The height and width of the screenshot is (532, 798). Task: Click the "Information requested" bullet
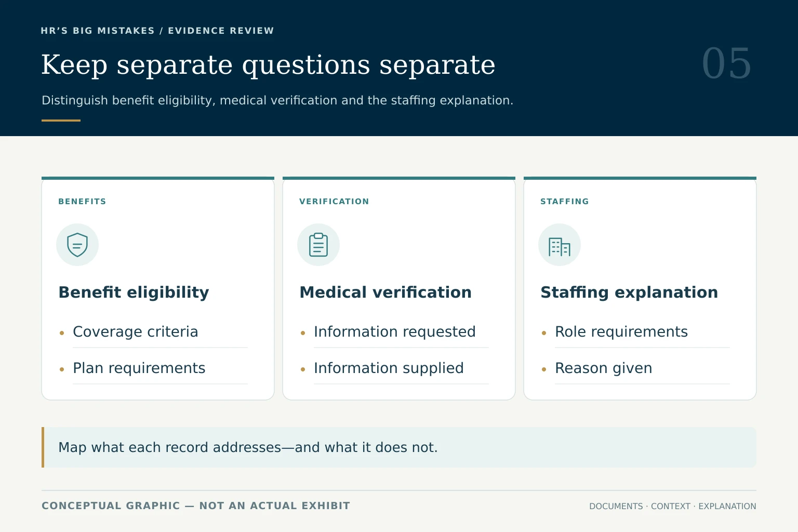pyautogui.click(x=395, y=332)
